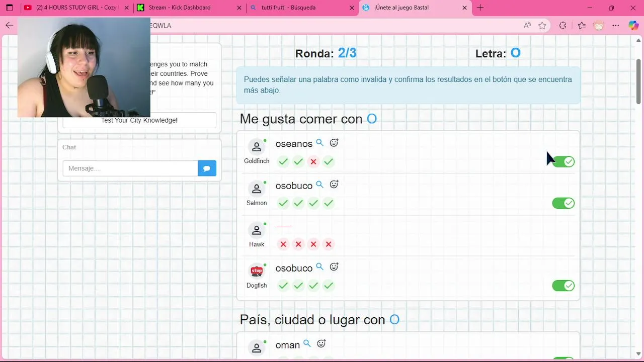644x362 pixels.
Task: Add emoji reaction to Salmon's osobuco
Action: 334,185
